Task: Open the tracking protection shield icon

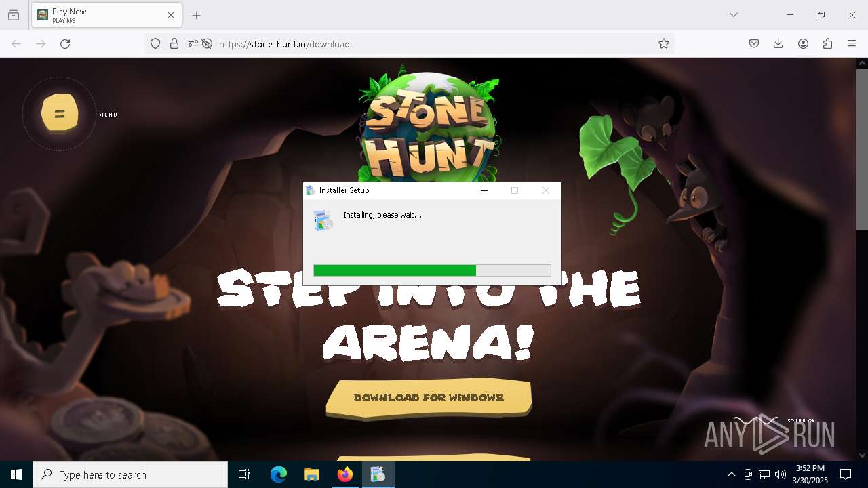Action: (155, 44)
